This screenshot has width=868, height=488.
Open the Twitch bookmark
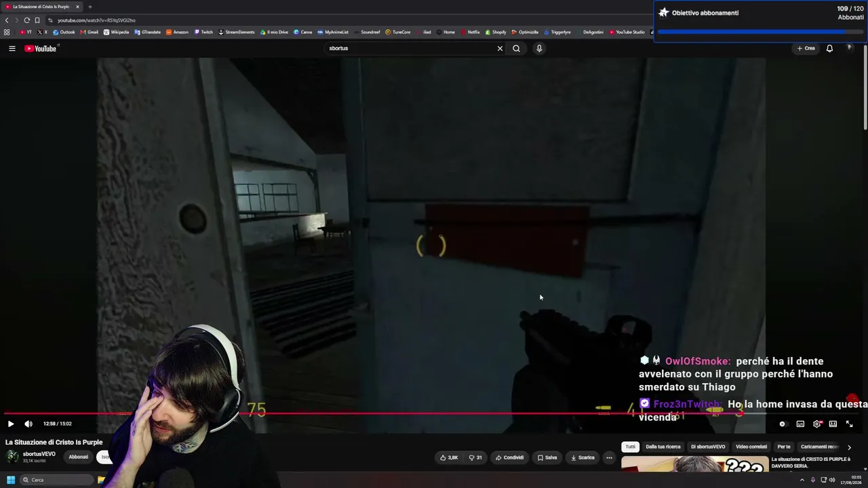tap(203, 32)
